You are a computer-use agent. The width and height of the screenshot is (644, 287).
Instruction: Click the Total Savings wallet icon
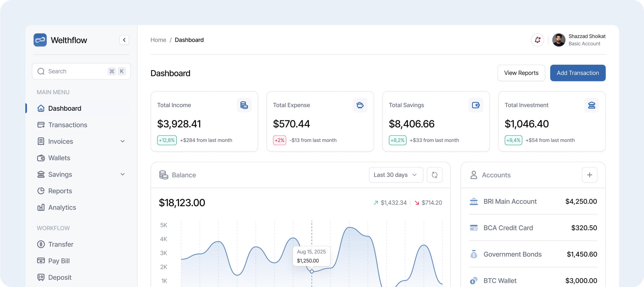pos(476,105)
